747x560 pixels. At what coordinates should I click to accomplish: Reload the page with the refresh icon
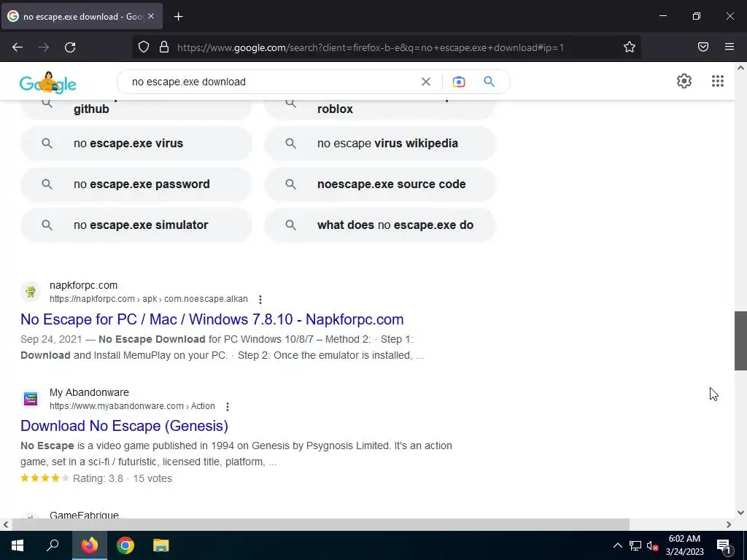(70, 47)
